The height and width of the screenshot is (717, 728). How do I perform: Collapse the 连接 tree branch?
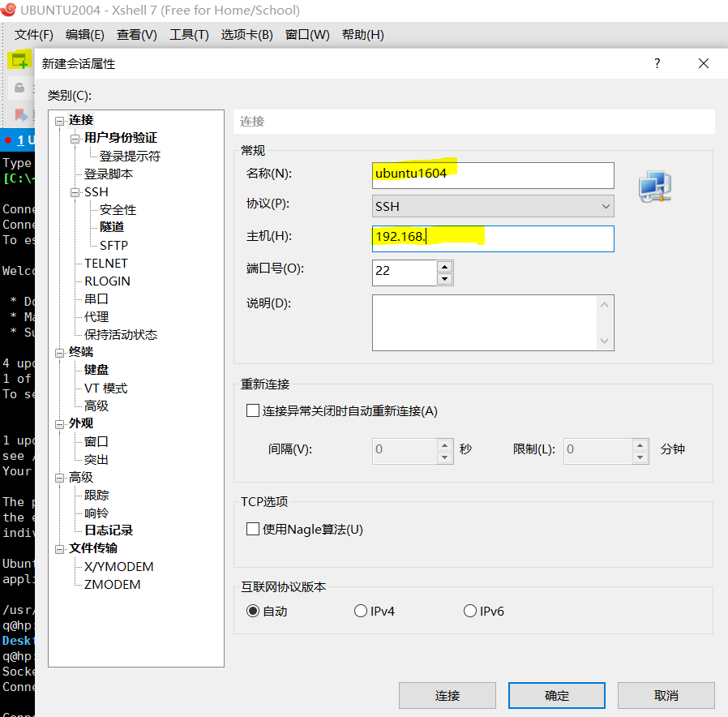click(59, 119)
